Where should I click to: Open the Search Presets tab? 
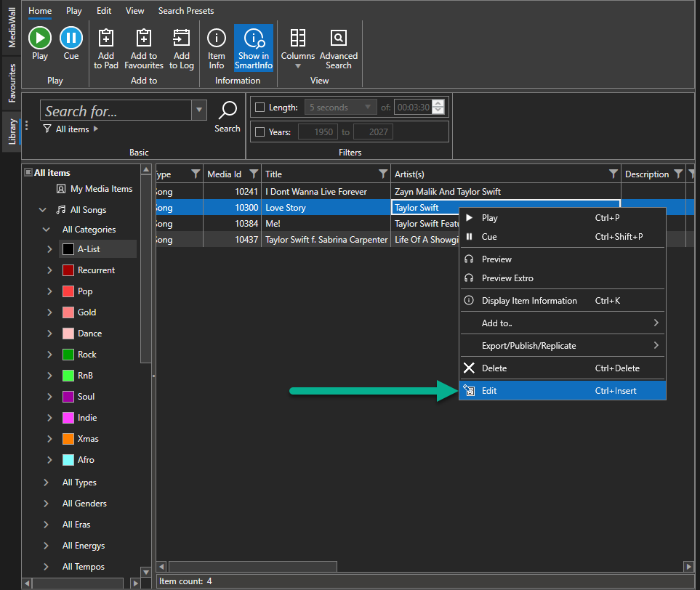pyautogui.click(x=185, y=11)
